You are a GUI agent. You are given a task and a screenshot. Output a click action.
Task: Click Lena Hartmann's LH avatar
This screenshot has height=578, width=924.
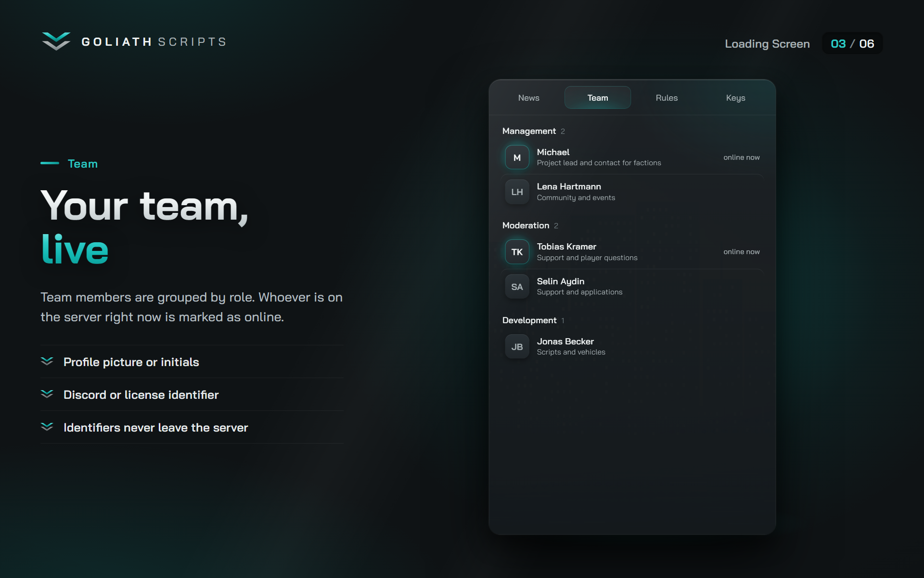coord(517,192)
